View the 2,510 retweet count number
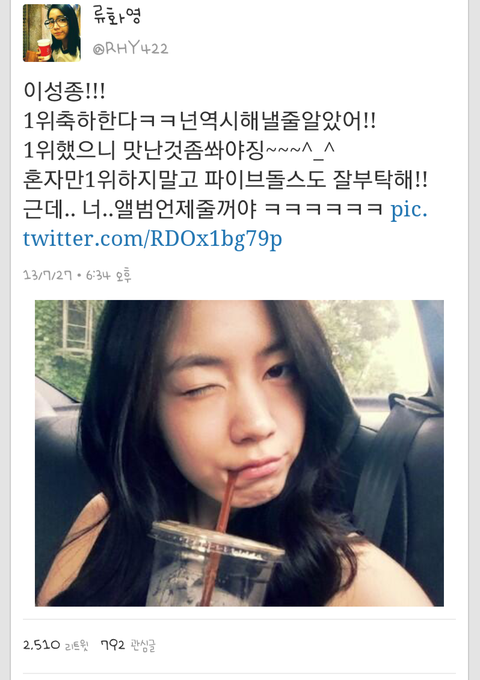This screenshot has height=680, width=480. tap(42, 645)
